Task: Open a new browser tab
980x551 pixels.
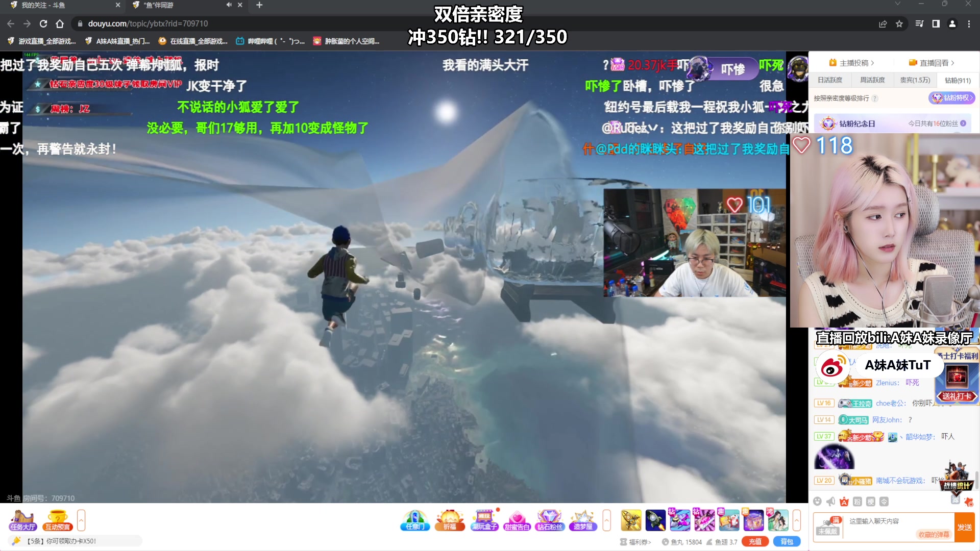Action: 259,5
